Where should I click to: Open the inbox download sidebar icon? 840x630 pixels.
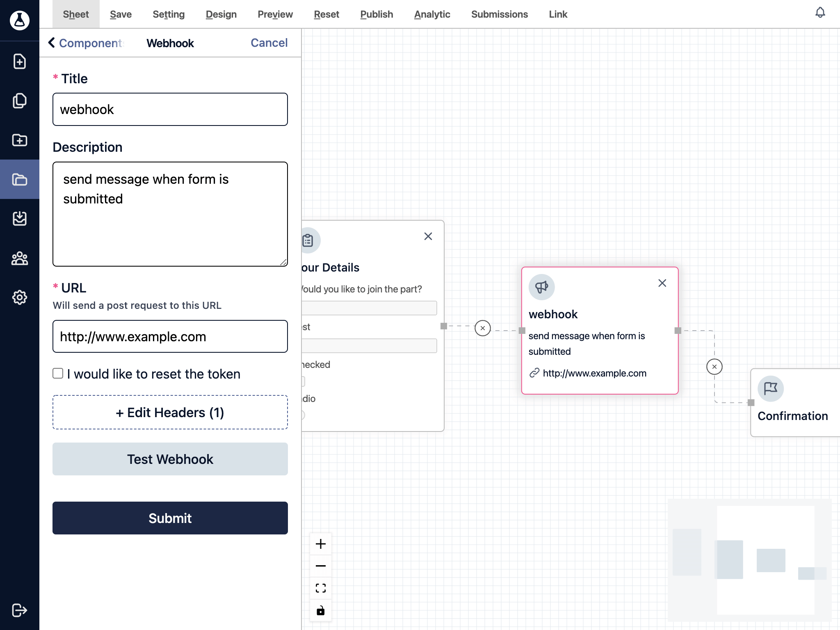tap(20, 219)
